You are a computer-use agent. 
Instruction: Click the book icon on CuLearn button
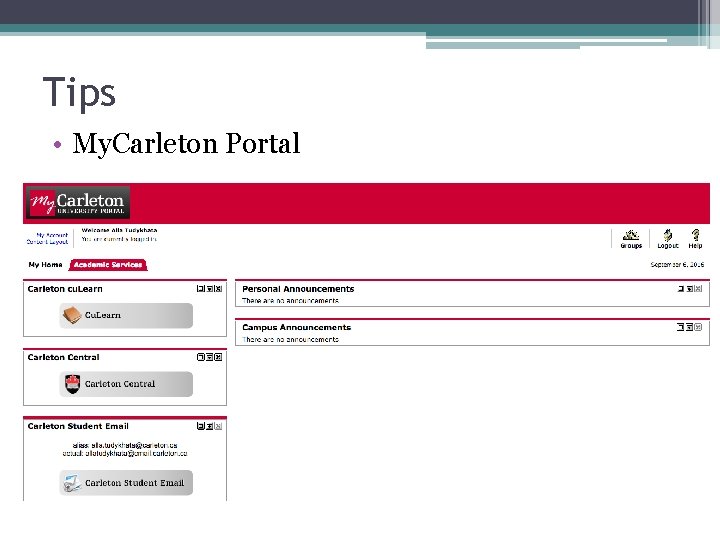click(x=72, y=315)
